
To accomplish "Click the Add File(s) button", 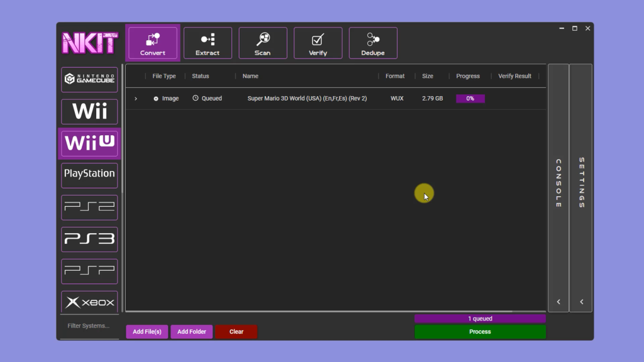I will (x=147, y=332).
